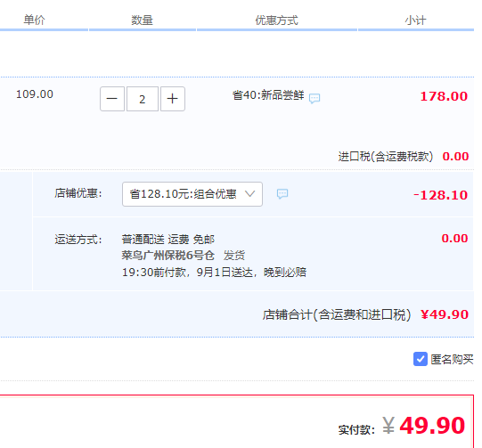Decrease quantity with the minus button
The width and height of the screenshot is (482, 448).
pyautogui.click(x=112, y=99)
